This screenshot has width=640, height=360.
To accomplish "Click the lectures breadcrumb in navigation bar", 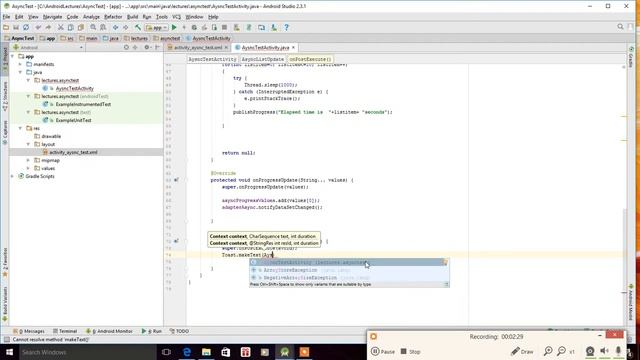I will (136, 38).
